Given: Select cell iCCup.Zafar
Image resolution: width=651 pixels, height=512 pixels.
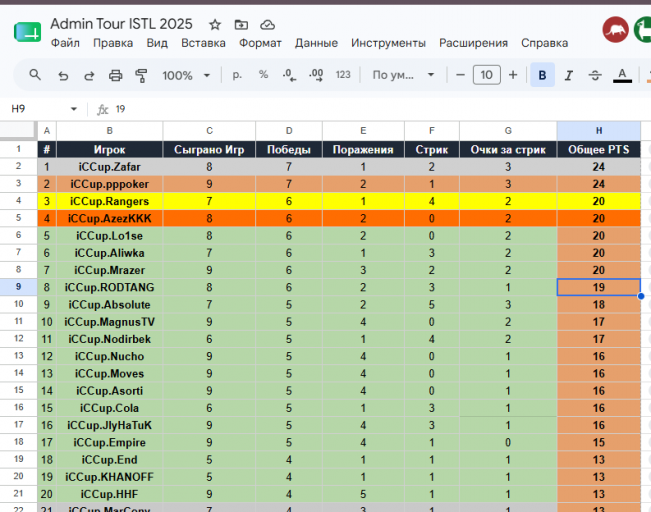Looking at the screenshot, I should [110, 167].
